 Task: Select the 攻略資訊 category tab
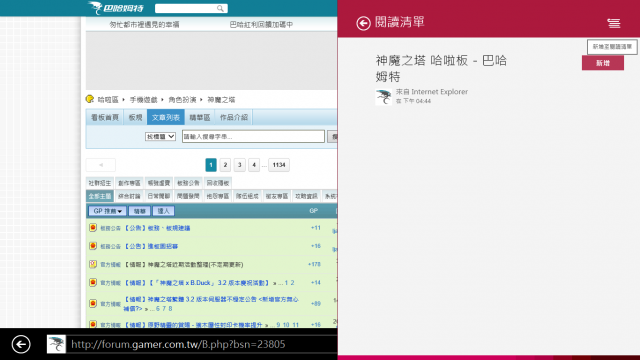(x=306, y=196)
